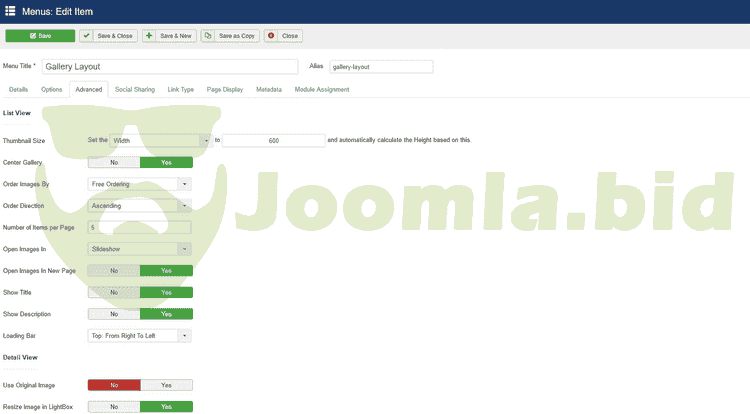The height and width of the screenshot is (414, 750).
Task: Click the copy icon on Save as Copy
Action: tap(208, 36)
